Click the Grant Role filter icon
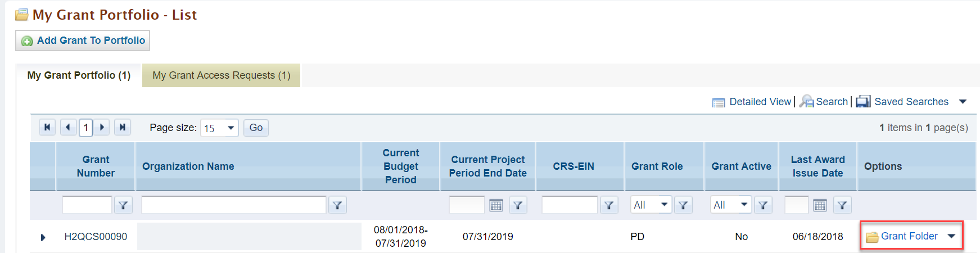This screenshot has width=980, height=253. pos(683,205)
